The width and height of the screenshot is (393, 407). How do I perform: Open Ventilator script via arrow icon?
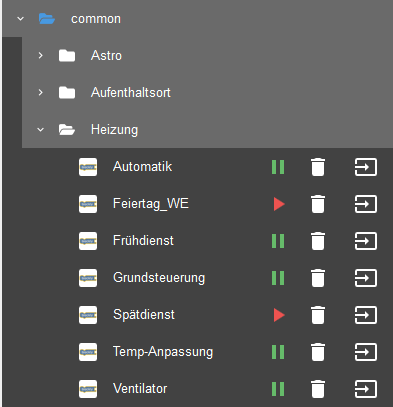365,389
